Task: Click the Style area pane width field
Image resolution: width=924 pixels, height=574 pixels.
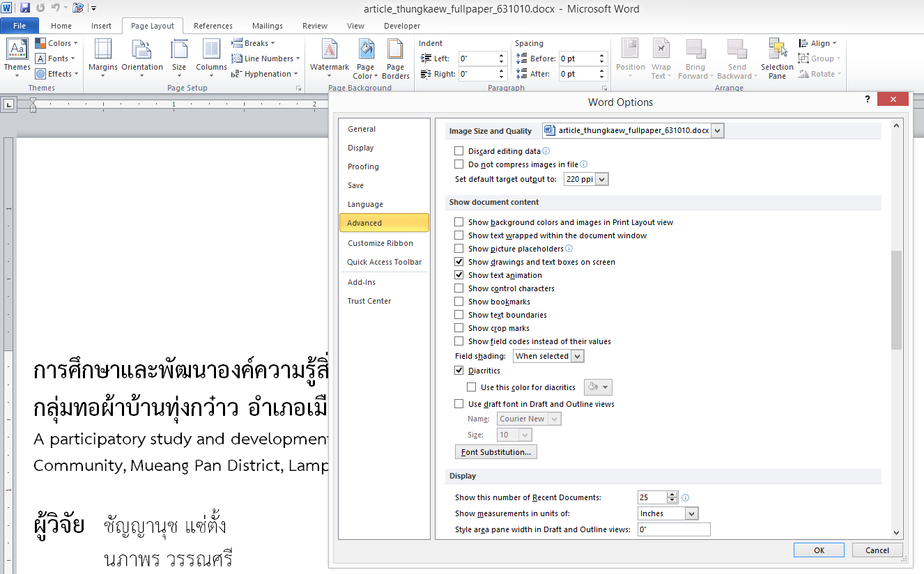Action: tap(673, 529)
